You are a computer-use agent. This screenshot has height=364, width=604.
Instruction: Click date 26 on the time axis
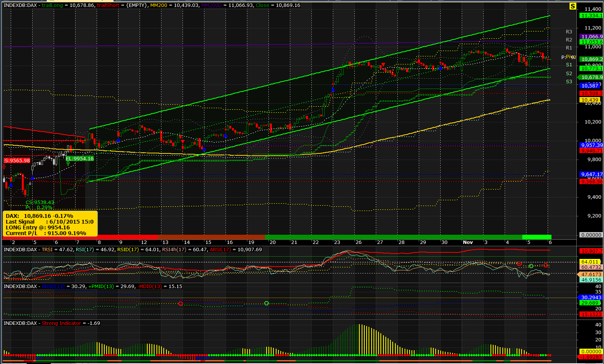(358, 242)
